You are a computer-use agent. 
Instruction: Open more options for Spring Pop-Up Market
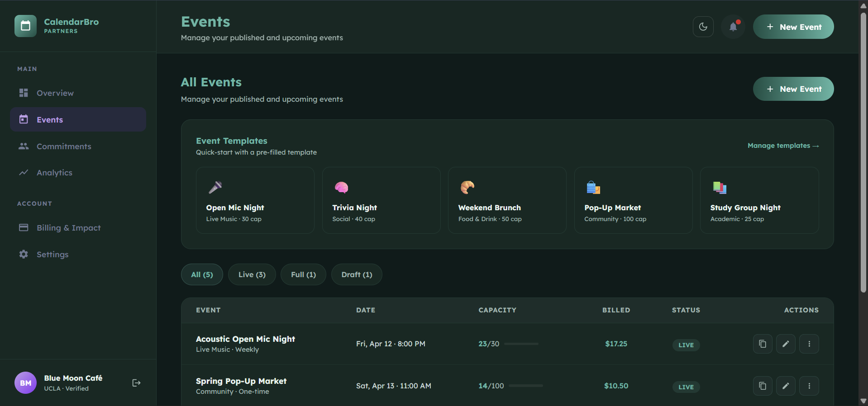pyautogui.click(x=809, y=386)
